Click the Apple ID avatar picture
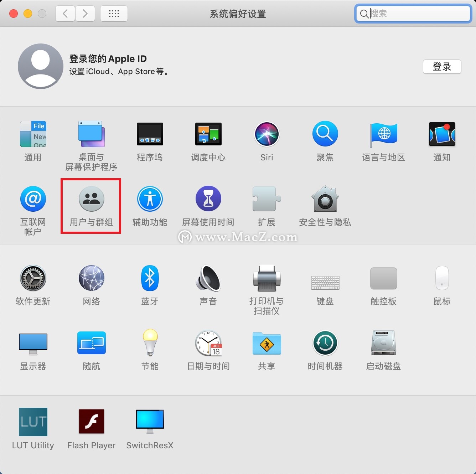 tap(41, 66)
